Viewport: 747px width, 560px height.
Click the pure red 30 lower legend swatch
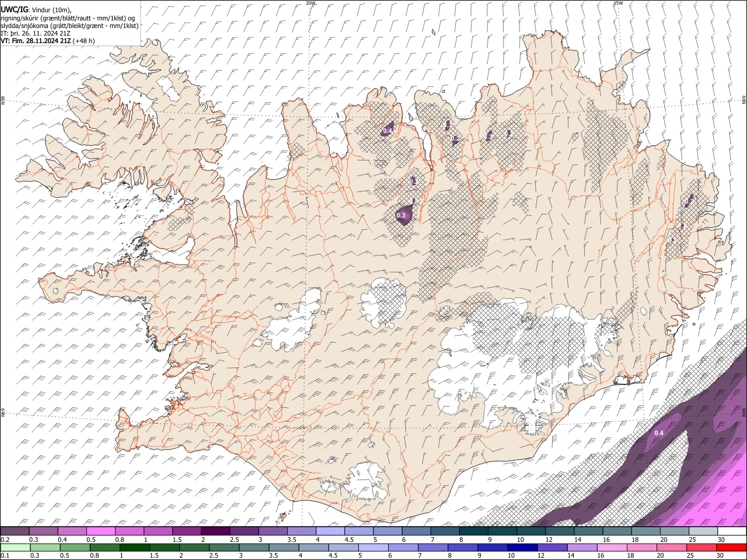coord(732,547)
